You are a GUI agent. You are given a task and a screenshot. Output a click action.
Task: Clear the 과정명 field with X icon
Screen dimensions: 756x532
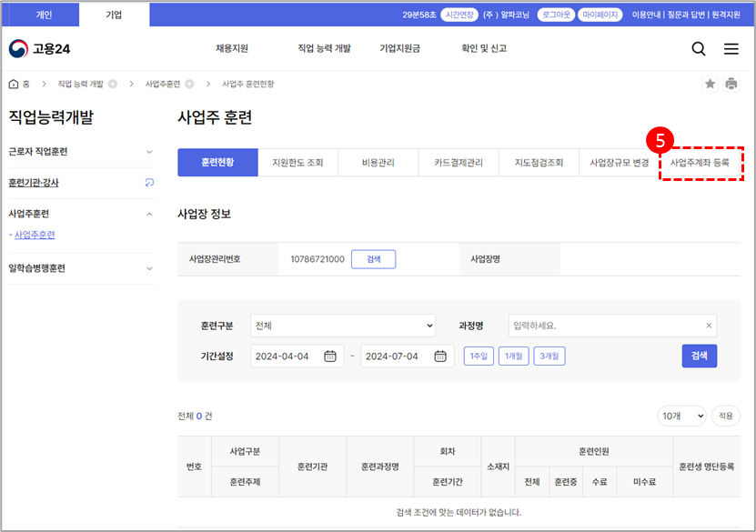[710, 326]
